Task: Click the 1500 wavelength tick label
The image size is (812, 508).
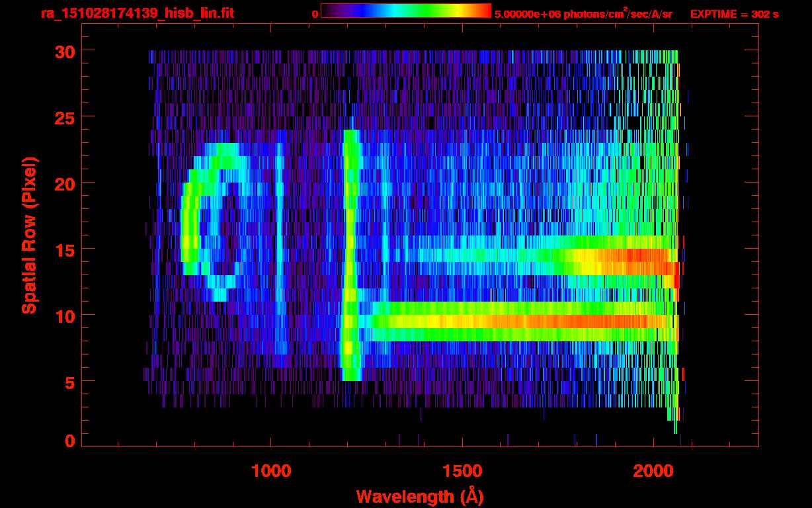Action: coord(462,471)
